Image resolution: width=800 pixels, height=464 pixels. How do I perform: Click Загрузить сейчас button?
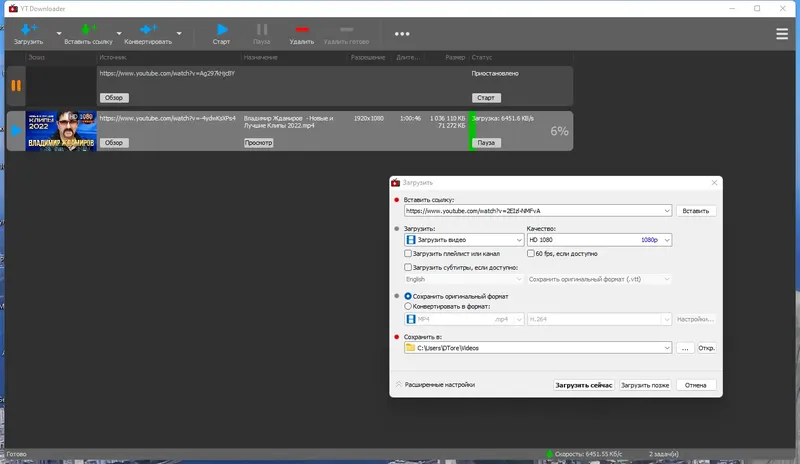[584, 385]
